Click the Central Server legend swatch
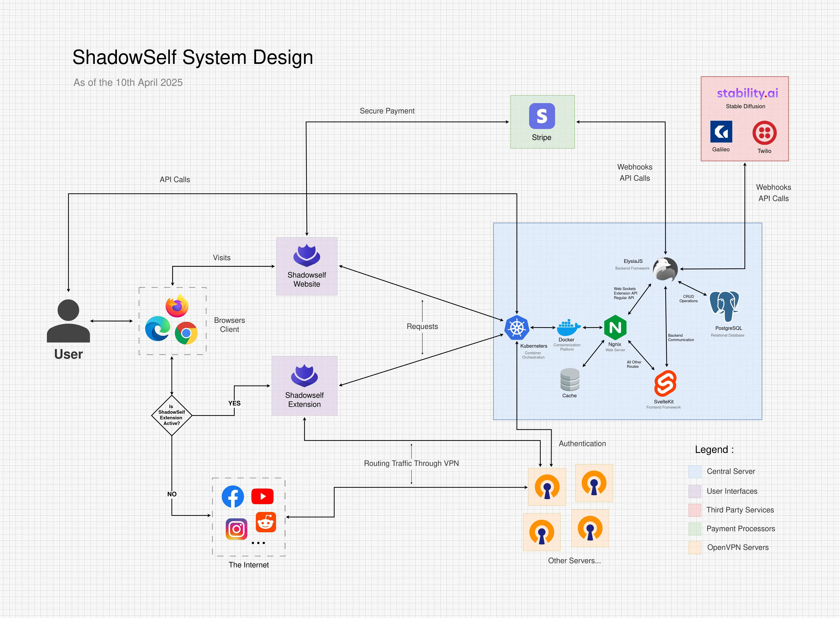Screen dimensions: 840x618 pyautogui.click(x=695, y=471)
